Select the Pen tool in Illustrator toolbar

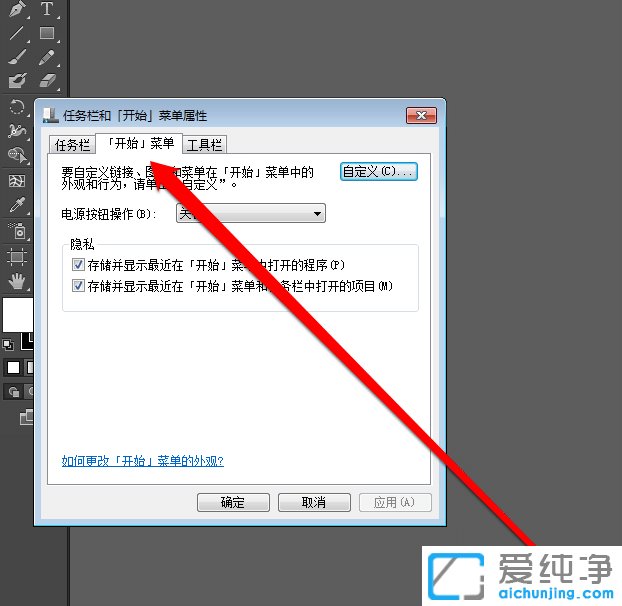coord(17,9)
